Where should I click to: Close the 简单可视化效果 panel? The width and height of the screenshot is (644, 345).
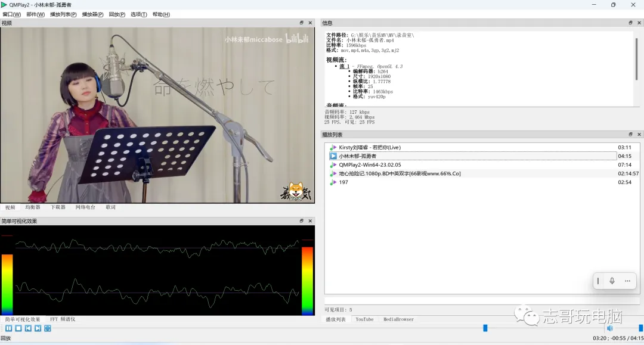pos(310,220)
